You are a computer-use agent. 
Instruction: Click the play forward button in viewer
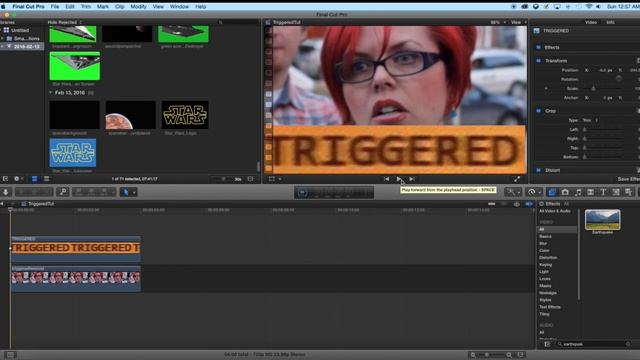[399, 179]
